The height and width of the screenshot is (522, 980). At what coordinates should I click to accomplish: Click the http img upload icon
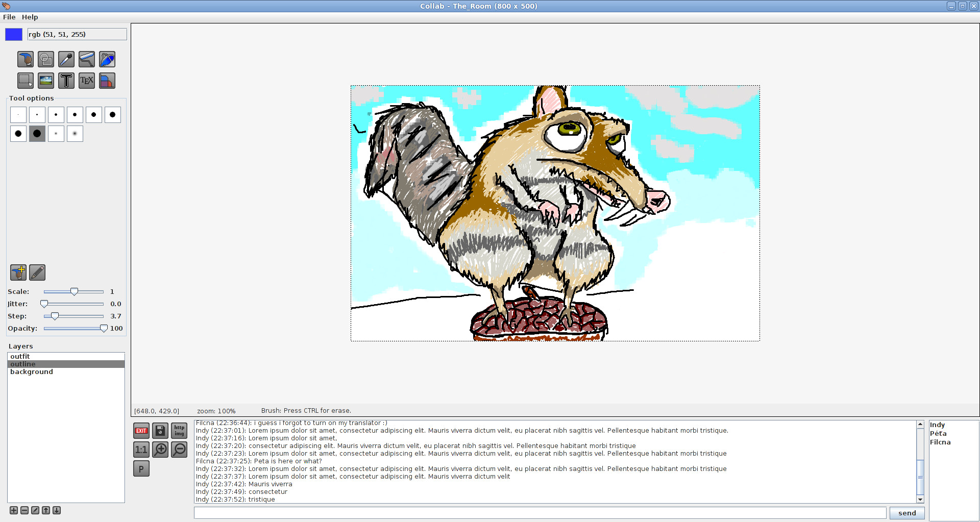(179, 431)
